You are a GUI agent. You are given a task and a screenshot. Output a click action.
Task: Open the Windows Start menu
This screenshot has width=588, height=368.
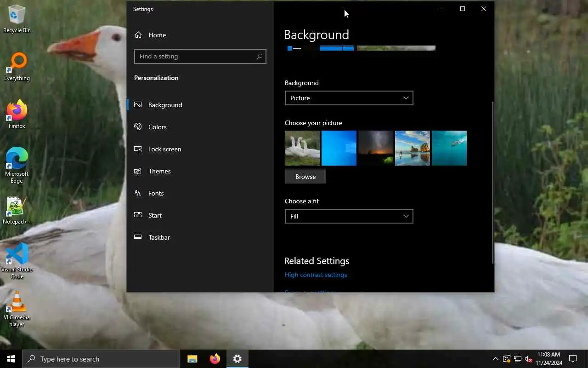click(x=11, y=359)
